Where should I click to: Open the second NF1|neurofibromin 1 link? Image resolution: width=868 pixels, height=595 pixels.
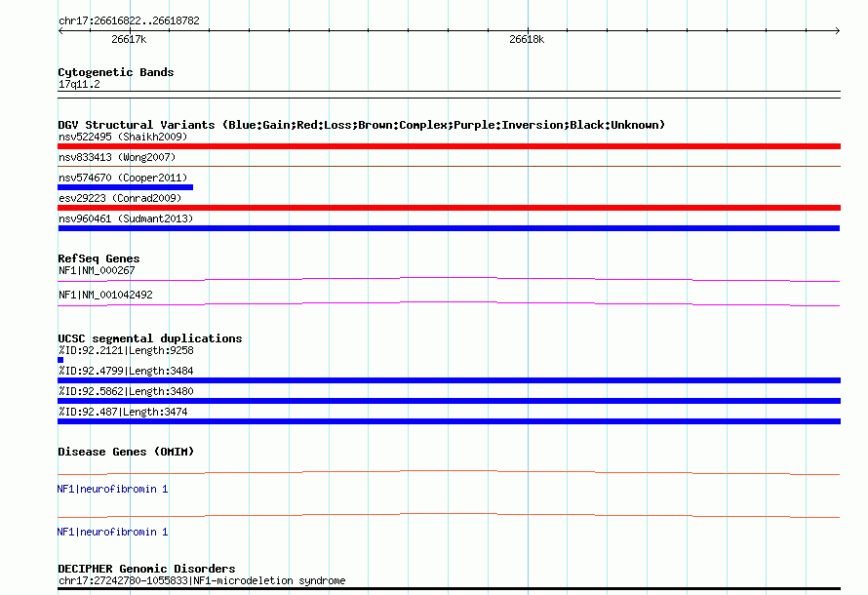pyautogui.click(x=112, y=532)
